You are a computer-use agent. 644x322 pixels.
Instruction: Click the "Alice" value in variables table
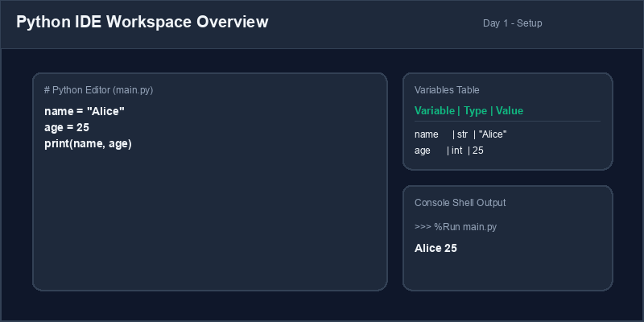click(x=493, y=134)
